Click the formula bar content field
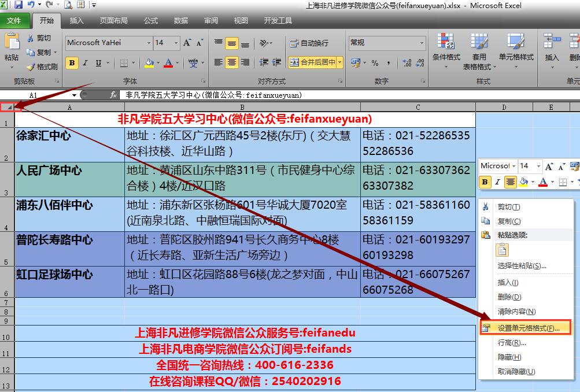The width and height of the screenshot is (580, 392). [x=349, y=95]
